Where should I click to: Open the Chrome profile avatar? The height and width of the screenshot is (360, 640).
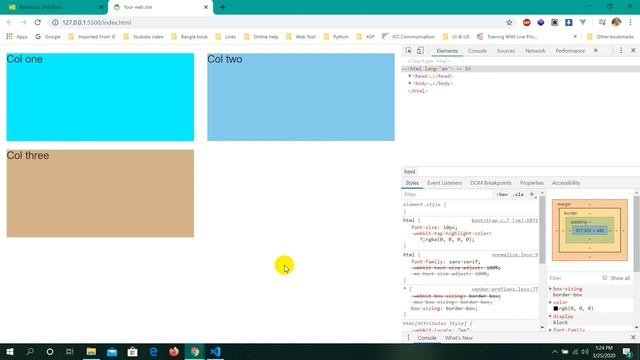pyautogui.click(x=616, y=22)
